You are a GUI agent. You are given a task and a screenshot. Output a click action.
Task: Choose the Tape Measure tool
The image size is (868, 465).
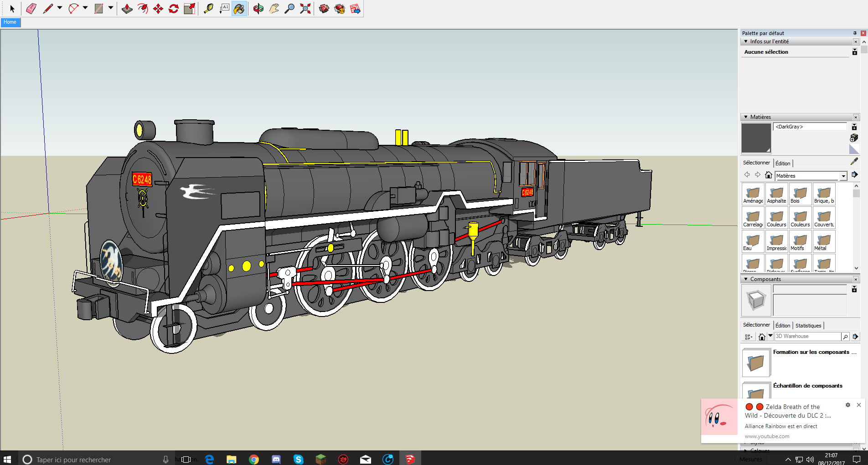point(208,9)
